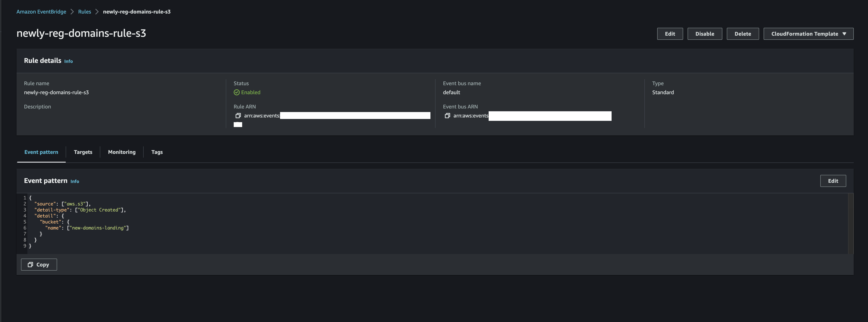Open the CloudFormation Template dropdown
Image resolution: width=868 pixels, height=322 pixels.
coord(808,34)
